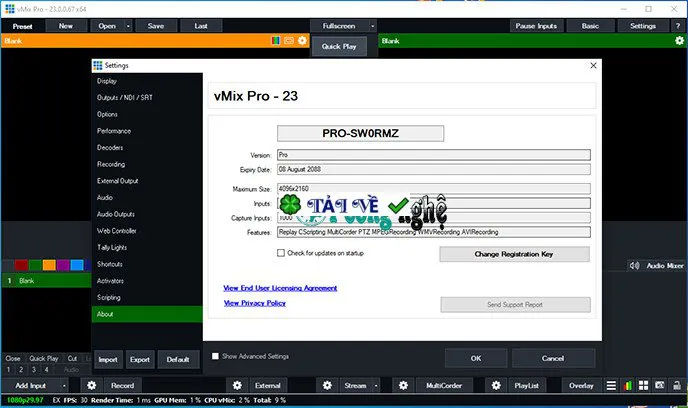The image size is (688, 408).
Task: Click the Expiry Date field
Action: click(x=434, y=169)
